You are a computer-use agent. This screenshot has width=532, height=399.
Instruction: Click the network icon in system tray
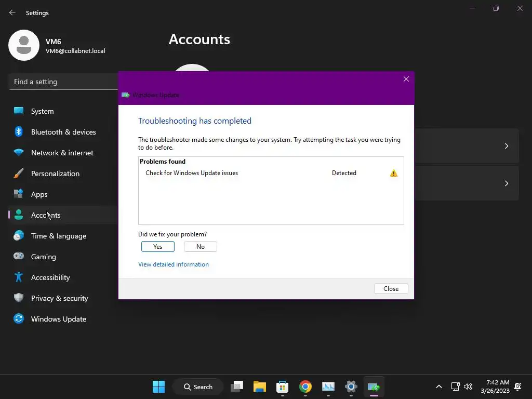coord(455,387)
